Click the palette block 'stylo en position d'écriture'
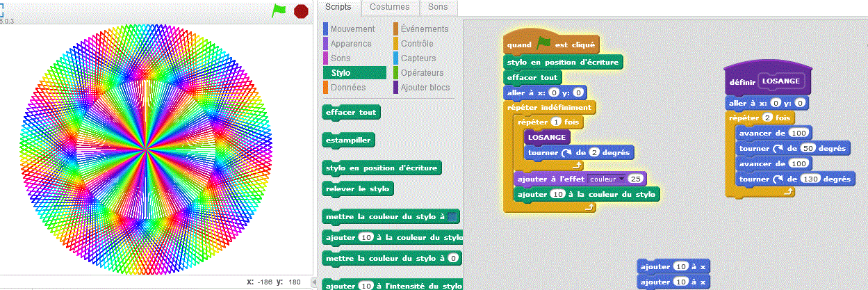The image size is (868, 290). [x=382, y=168]
